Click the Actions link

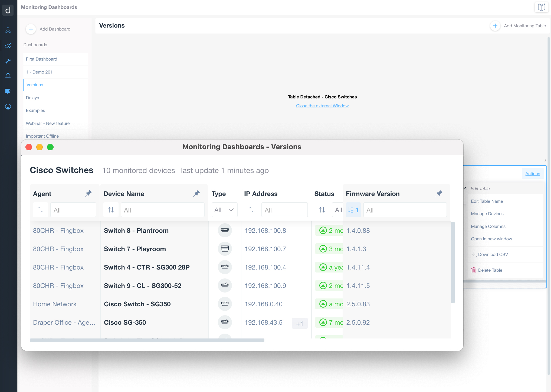(x=532, y=174)
